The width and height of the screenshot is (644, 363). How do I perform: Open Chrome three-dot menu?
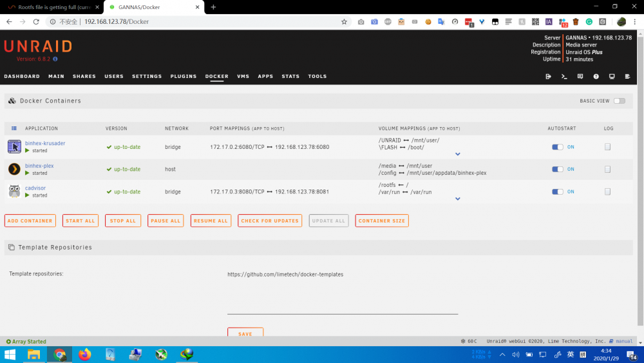coord(635,22)
